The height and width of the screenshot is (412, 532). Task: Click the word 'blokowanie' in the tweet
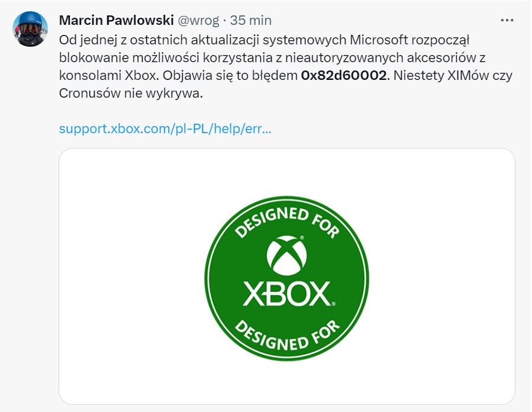88,58
